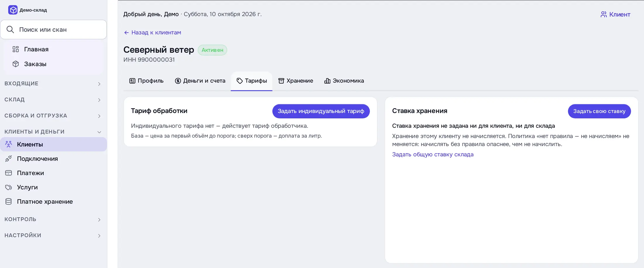Open Платное хранение in the sidebar
This screenshot has width=644, height=268.
[53, 201]
